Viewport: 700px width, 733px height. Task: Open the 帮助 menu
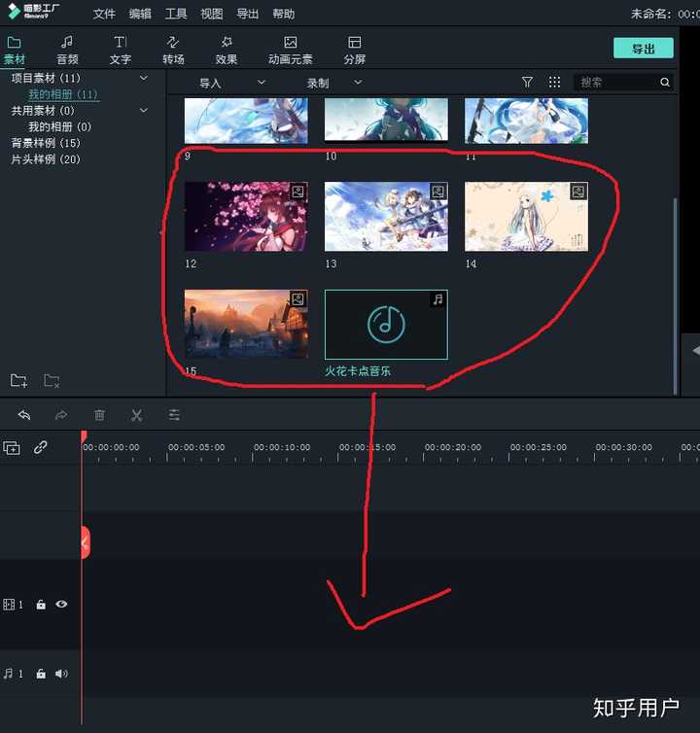click(x=283, y=14)
